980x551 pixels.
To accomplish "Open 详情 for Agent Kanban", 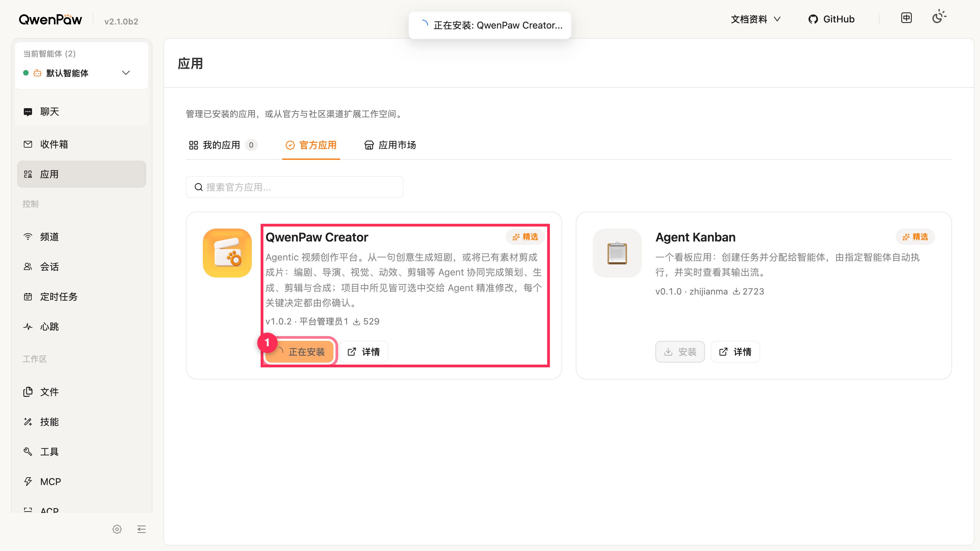I will point(735,352).
